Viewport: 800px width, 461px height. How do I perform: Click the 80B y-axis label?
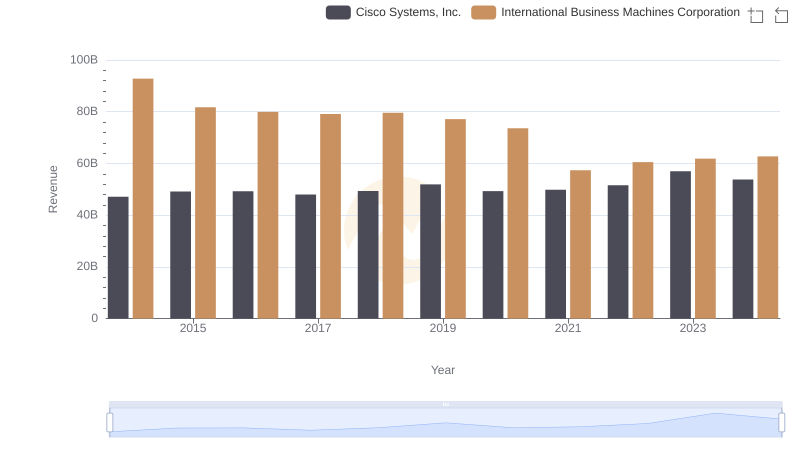[87, 112]
